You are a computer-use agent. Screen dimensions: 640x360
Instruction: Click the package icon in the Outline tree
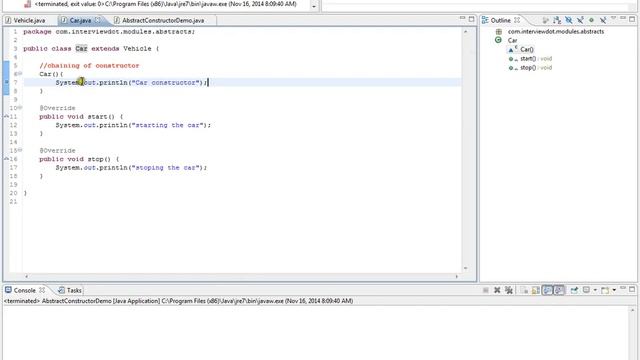[498, 31]
